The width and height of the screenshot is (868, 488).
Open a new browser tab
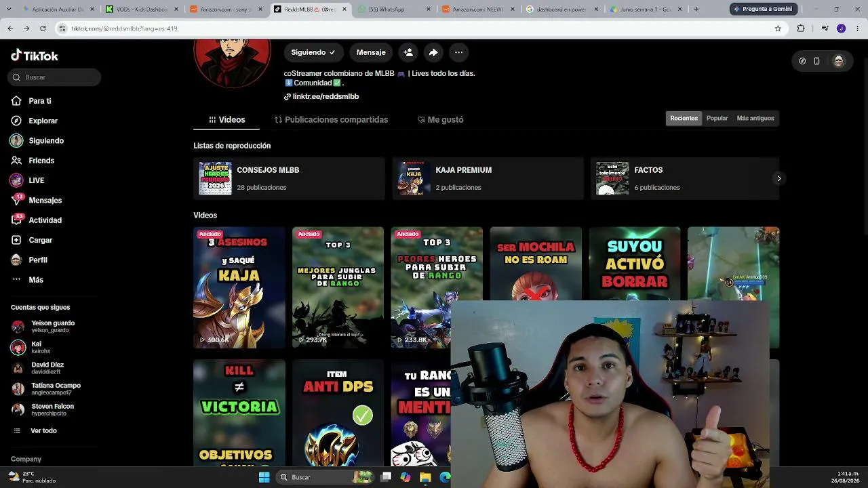(x=696, y=9)
